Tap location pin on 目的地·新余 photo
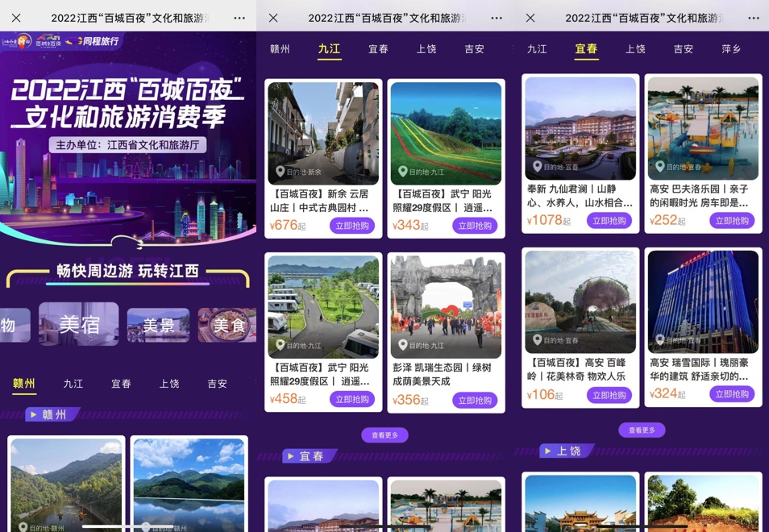 click(280, 172)
